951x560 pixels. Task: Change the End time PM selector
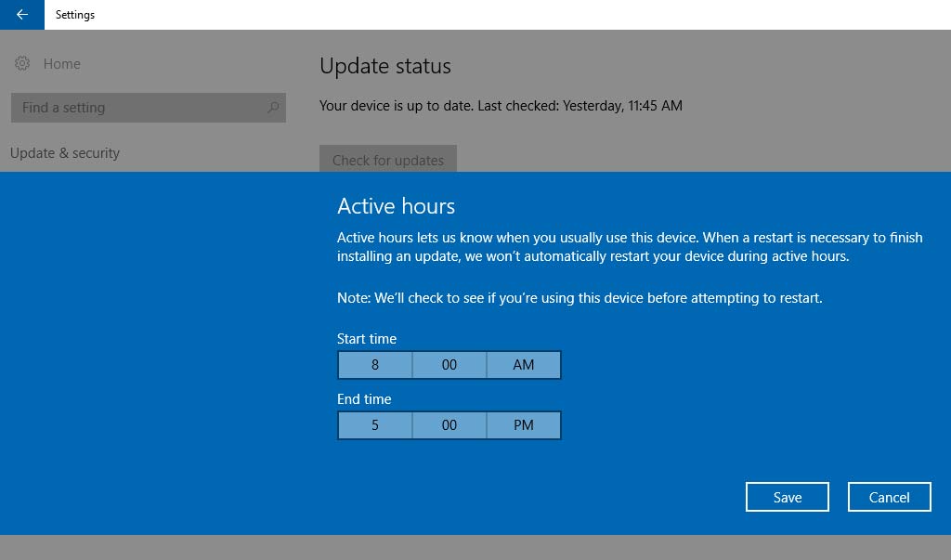tap(524, 425)
